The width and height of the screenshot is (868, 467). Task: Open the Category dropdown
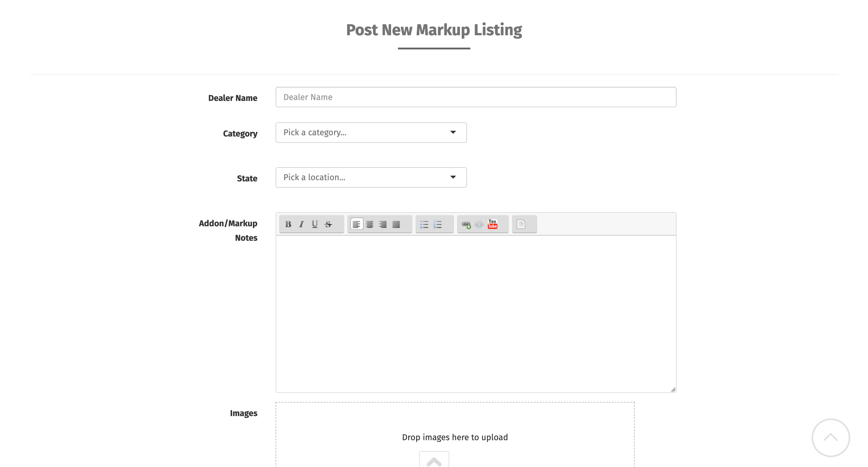(x=371, y=133)
